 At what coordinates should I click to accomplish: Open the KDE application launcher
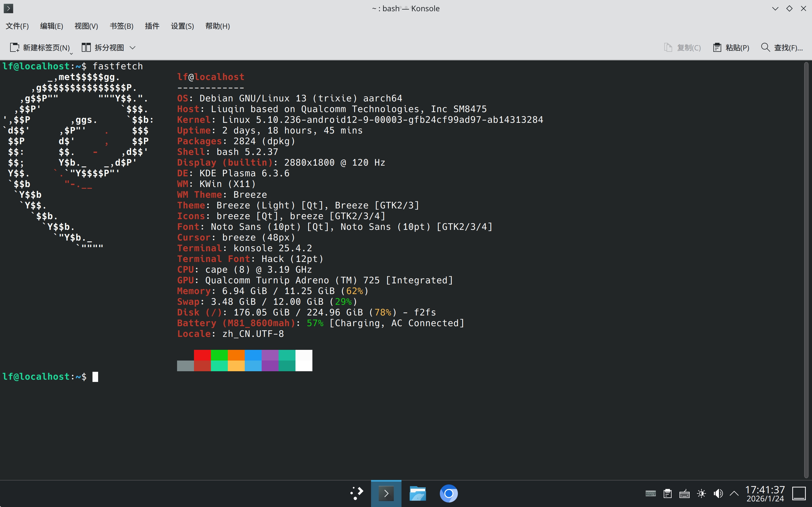click(x=356, y=493)
